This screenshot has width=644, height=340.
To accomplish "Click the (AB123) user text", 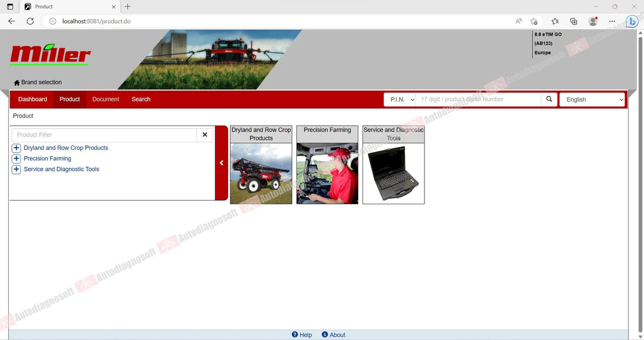I will point(543,43).
